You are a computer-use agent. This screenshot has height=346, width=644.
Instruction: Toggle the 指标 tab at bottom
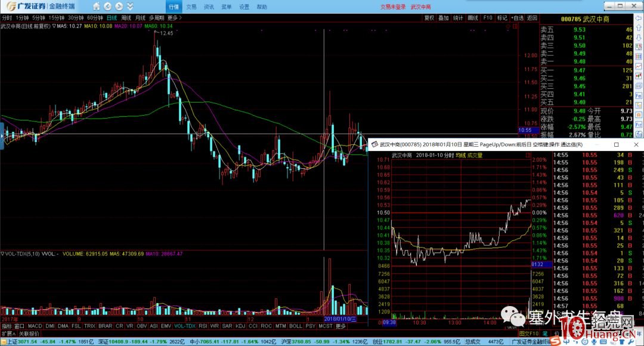[x=7, y=326]
